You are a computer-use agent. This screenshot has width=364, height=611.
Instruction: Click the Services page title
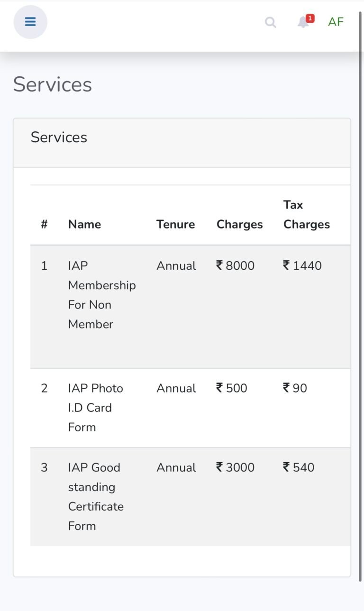coord(52,84)
